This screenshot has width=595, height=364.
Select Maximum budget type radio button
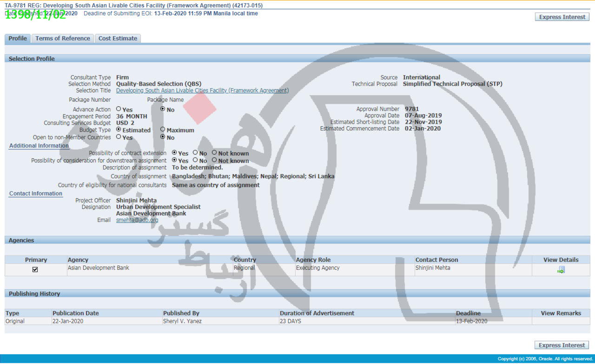pyautogui.click(x=163, y=130)
